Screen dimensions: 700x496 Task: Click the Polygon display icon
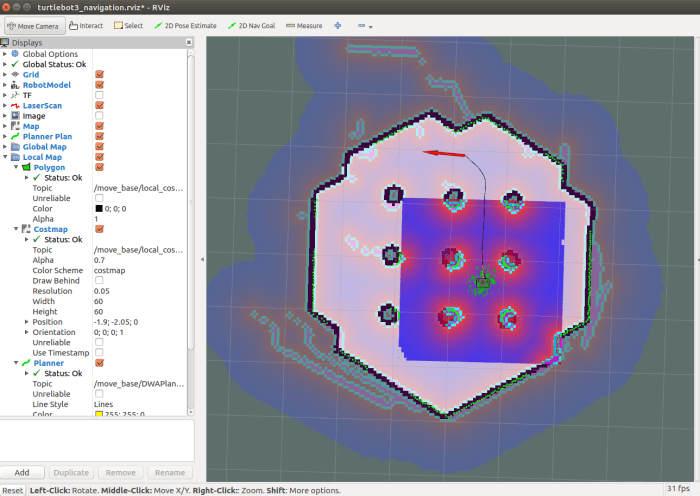(x=26, y=167)
